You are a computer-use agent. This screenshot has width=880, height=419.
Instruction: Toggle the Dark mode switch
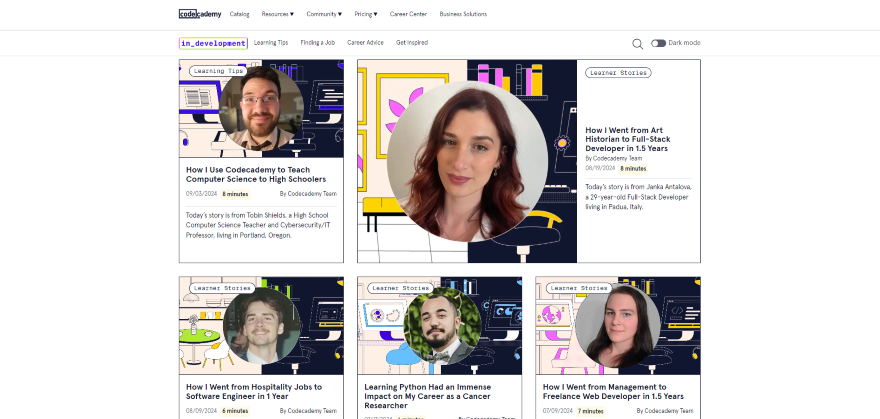click(x=658, y=43)
